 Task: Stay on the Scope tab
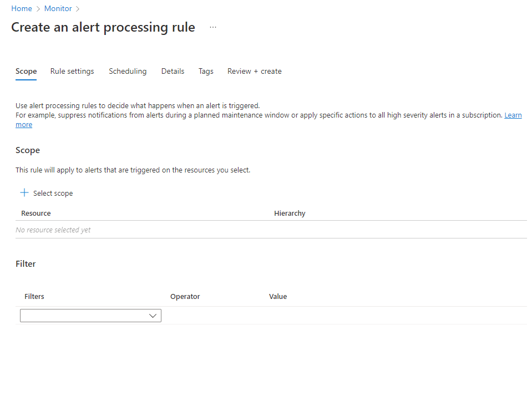click(26, 71)
